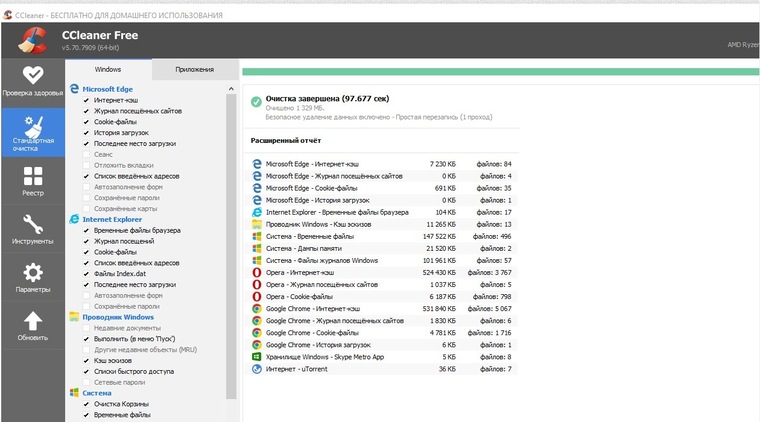Screen dimensions: 760x422
Task: Switch to the Приложения tab
Action: (x=195, y=70)
